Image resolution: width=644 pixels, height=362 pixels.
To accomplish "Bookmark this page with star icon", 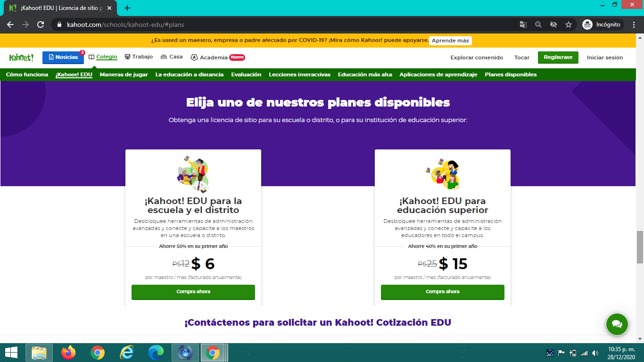I will tap(569, 25).
